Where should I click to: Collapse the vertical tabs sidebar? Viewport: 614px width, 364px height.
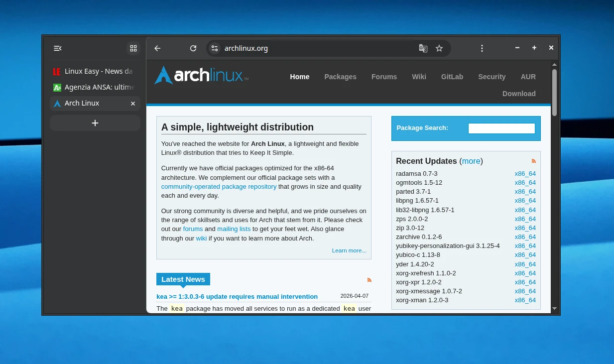tap(58, 48)
